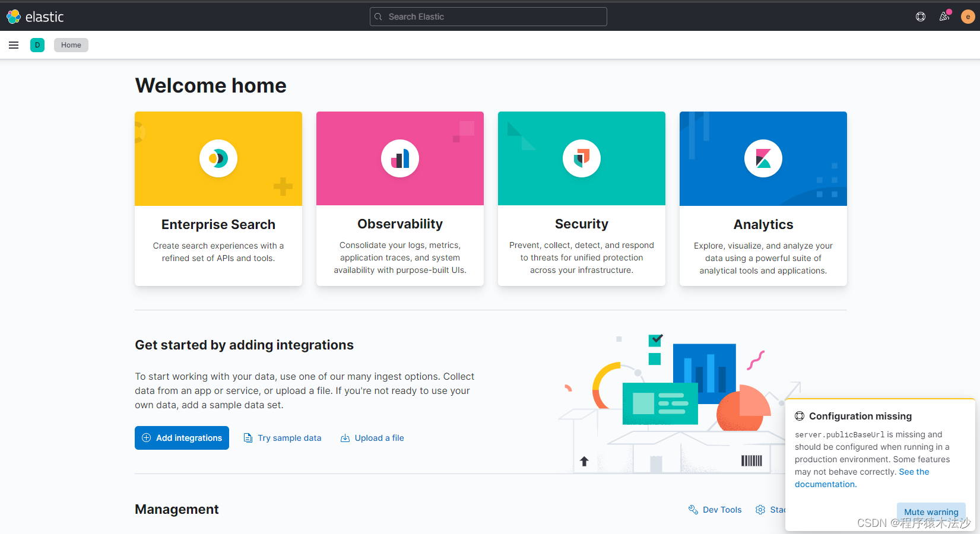980x534 pixels.
Task: Click the Elastic logo in header
Action: click(x=35, y=17)
